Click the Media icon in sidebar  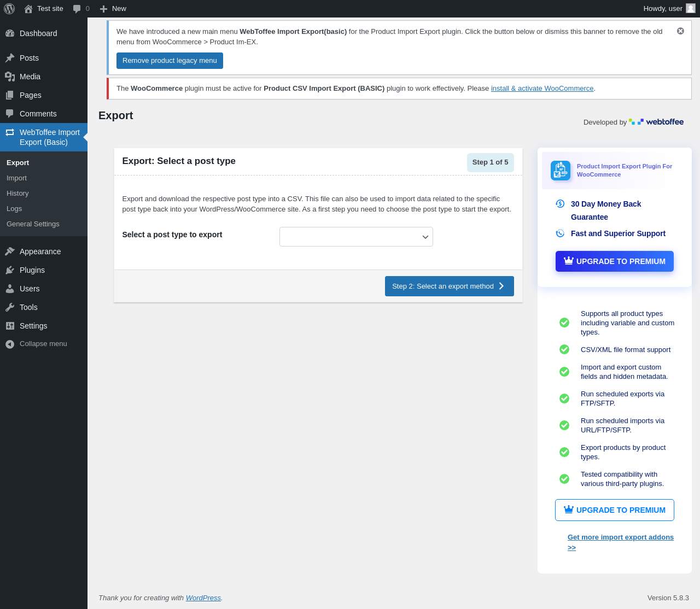(x=10, y=77)
